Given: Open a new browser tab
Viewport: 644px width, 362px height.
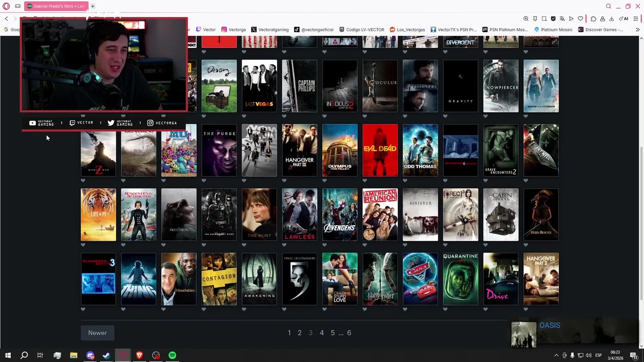Looking at the screenshot, I should click(93, 6).
